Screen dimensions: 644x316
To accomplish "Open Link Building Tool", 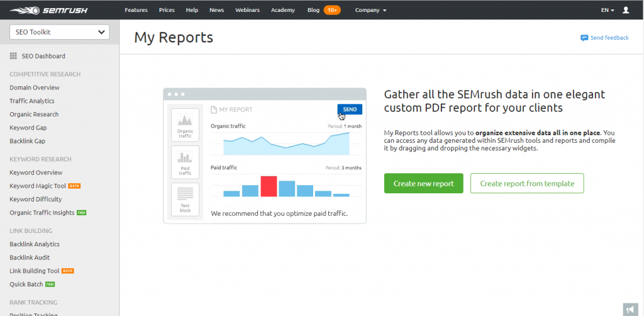I will point(35,271).
